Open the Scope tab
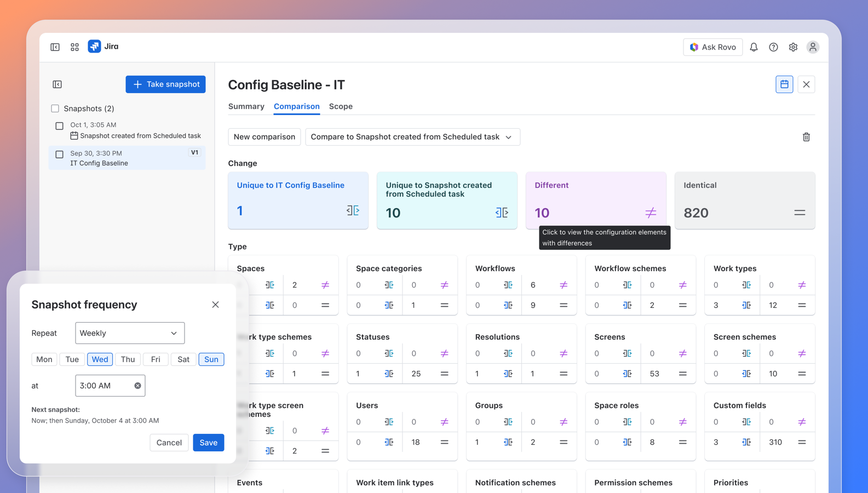This screenshot has width=868, height=493. tap(341, 106)
